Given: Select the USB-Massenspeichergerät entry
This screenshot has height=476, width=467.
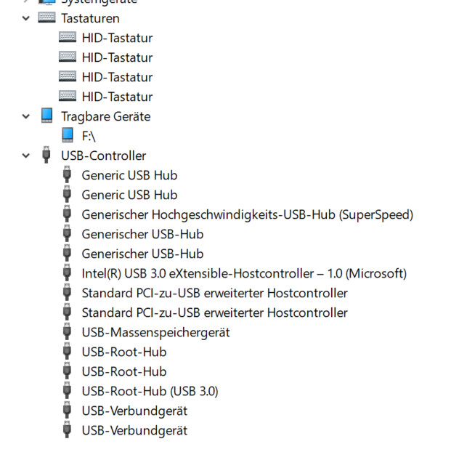Looking at the screenshot, I should [155, 332].
